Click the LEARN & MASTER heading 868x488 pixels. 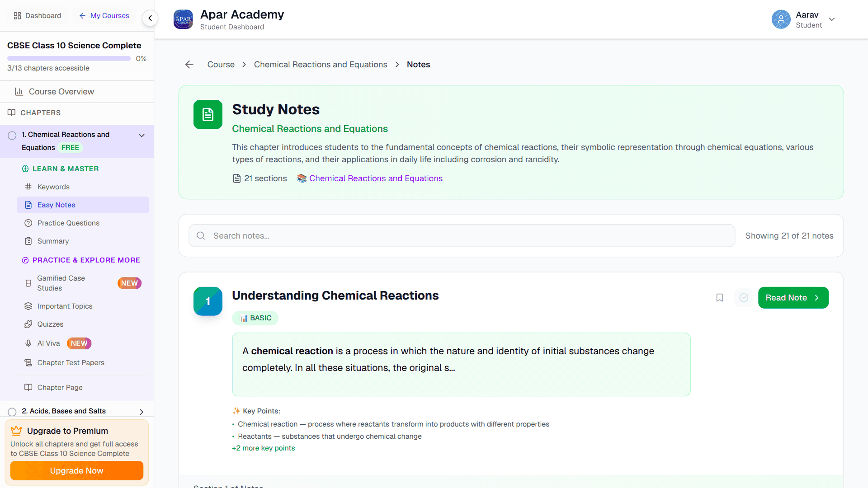tap(61, 169)
